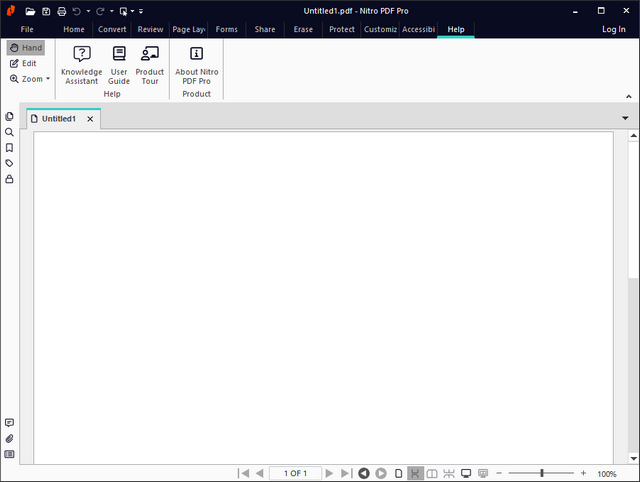
Task: Expand the Zoom dropdown in ribbon
Action: tap(30, 78)
